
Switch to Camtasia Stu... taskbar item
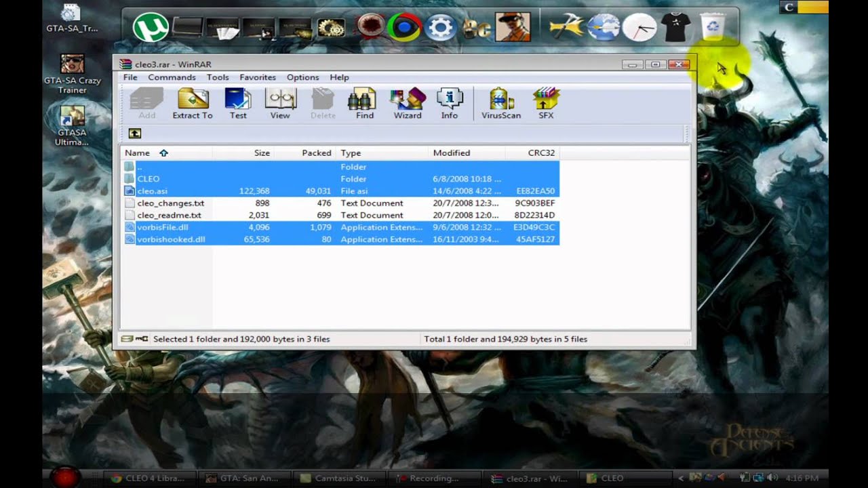340,479
